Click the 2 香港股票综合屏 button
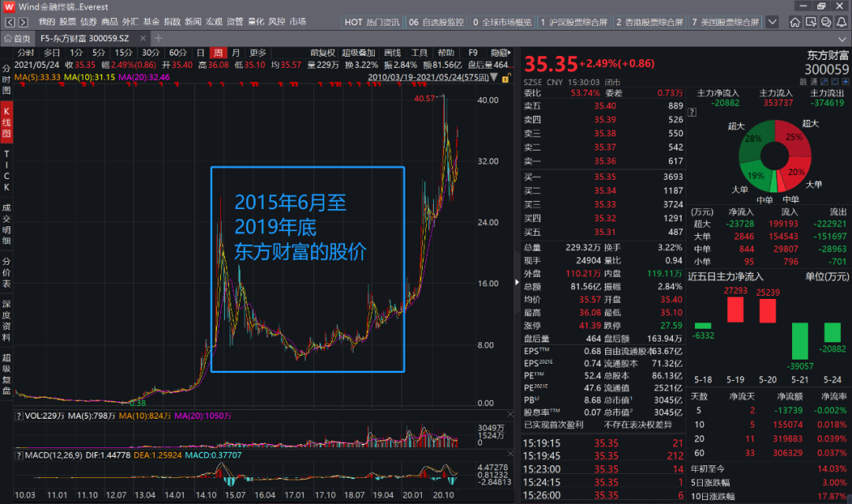This screenshot has height=504, width=852. coord(649,22)
